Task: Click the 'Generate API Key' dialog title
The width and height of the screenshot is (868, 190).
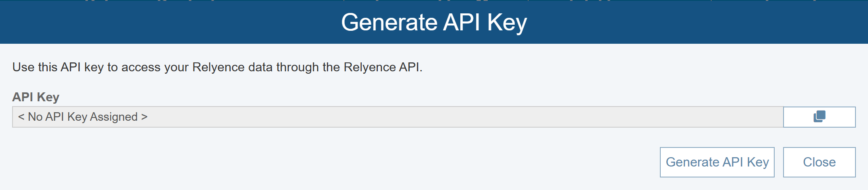Action: (434, 22)
